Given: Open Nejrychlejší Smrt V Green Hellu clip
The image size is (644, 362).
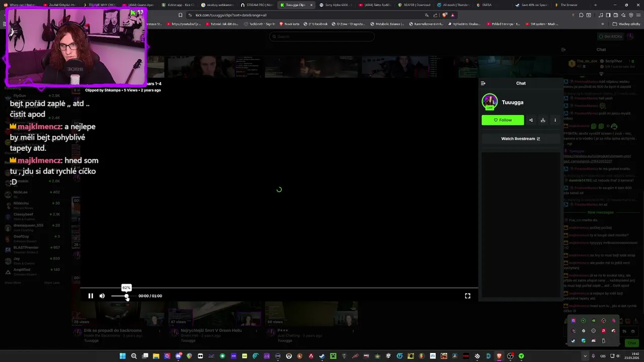Looking at the screenshot, I should (x=211, y=330).
